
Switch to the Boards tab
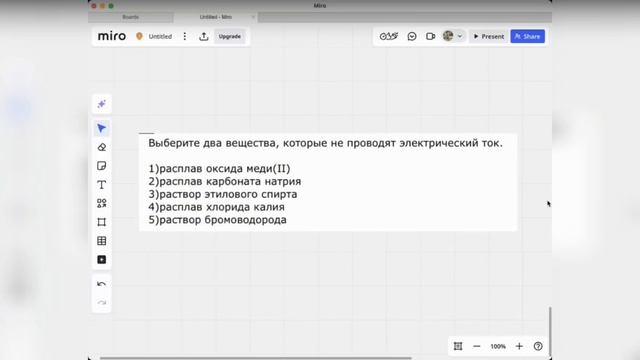tap(131, 17)
